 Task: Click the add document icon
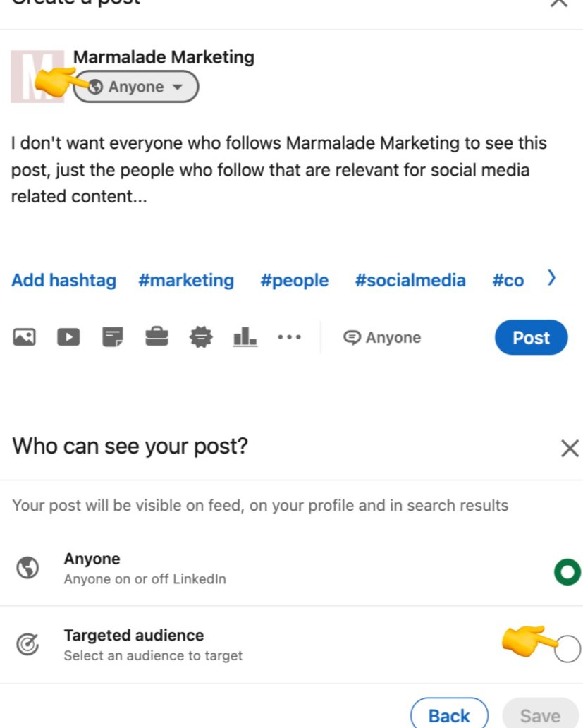(x=113, y=337)
